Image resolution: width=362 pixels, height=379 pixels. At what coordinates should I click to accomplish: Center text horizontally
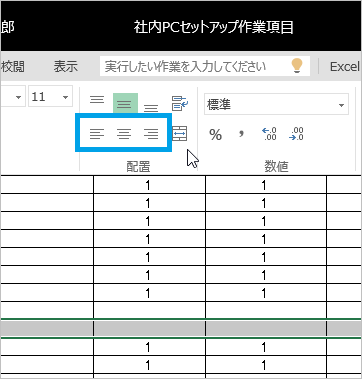[124, 134]
